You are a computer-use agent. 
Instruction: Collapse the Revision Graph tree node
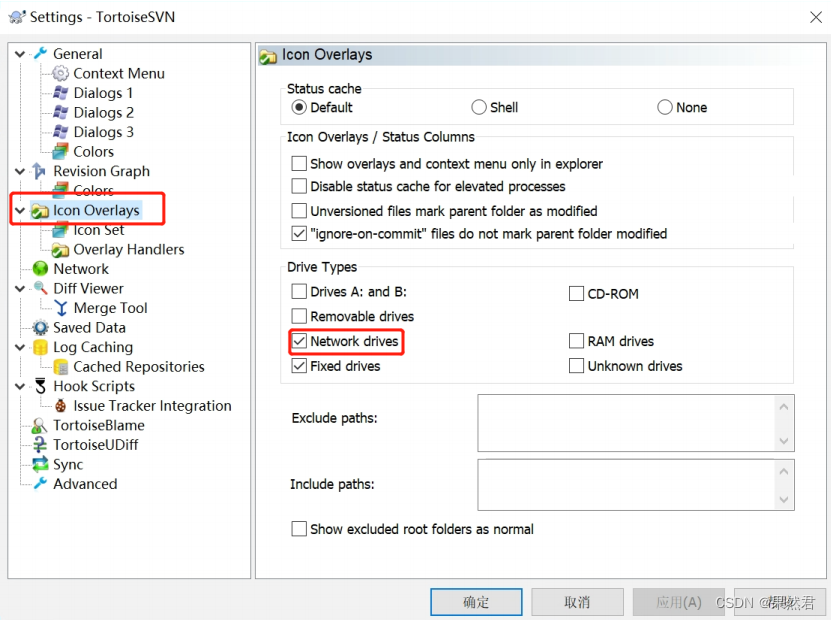20,171
